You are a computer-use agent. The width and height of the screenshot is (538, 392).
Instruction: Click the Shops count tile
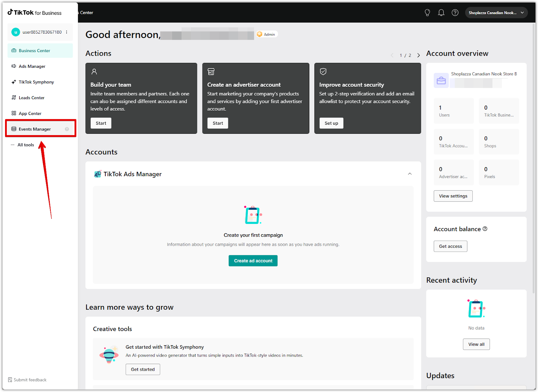pyautogui.click(x=499, y=142)
